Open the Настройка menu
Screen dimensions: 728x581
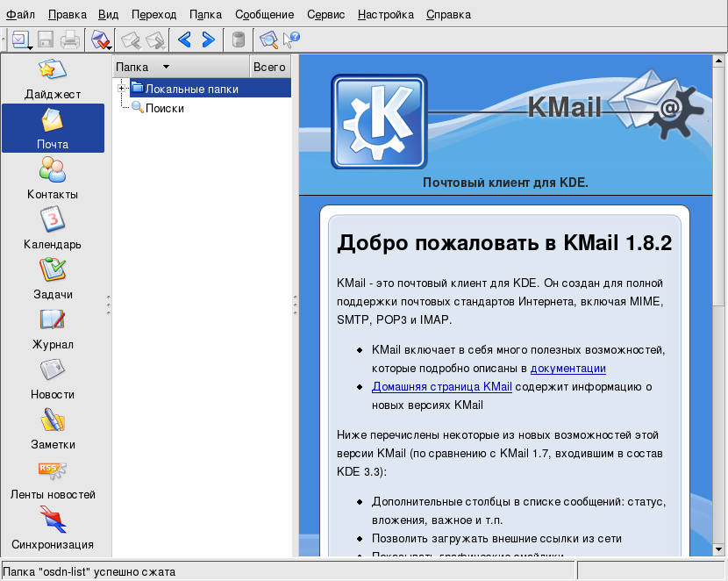386,15
